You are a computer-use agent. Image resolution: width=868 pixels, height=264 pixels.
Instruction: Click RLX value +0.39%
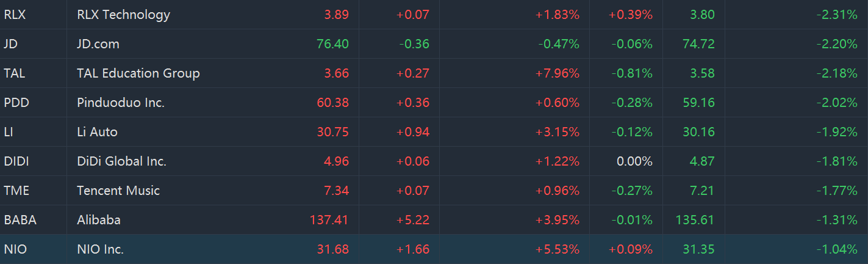point(631,15)
